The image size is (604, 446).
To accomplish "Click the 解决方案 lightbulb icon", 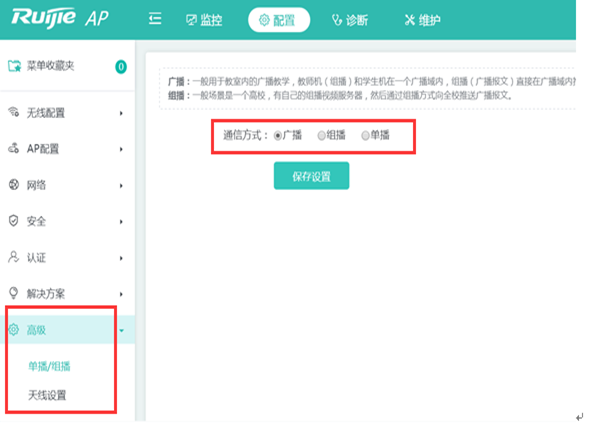I will 14,293.
